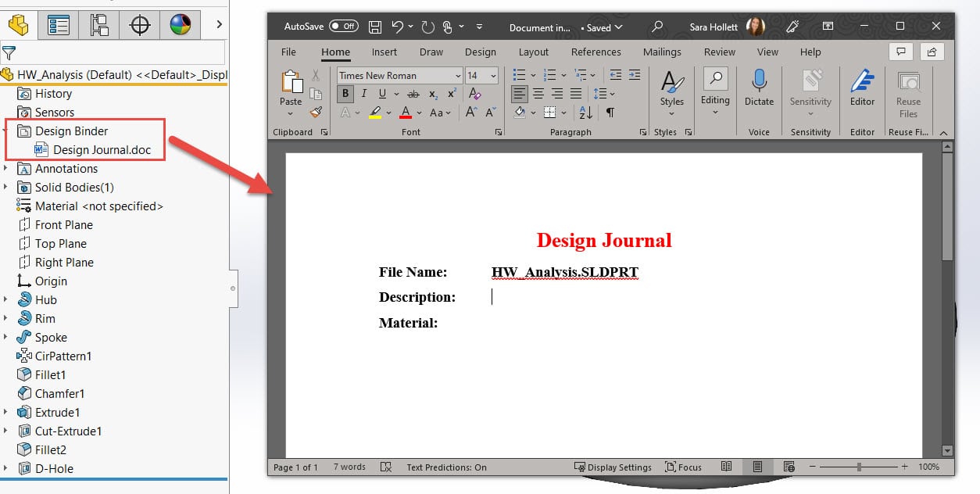The width and height of the screenshot is (980, 494).
Task: Switch to the Mailings ribbon tab
Action: coord(662,52)
